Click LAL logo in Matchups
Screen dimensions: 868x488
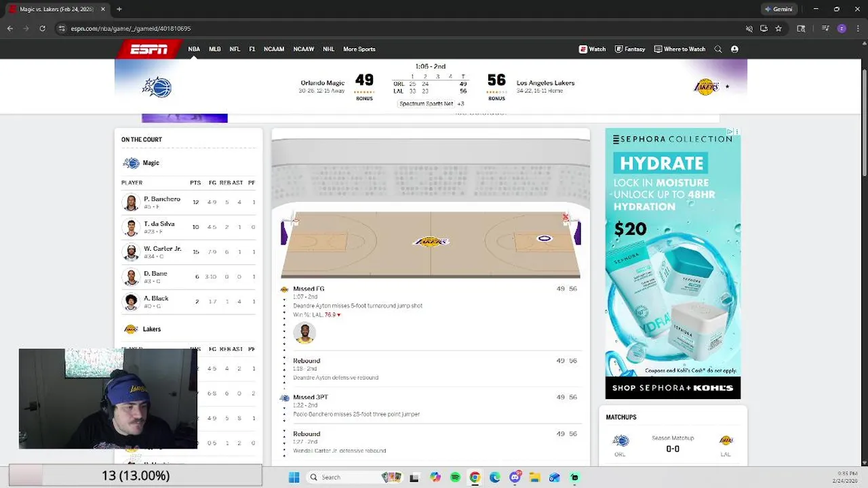[x=726, y=441]
